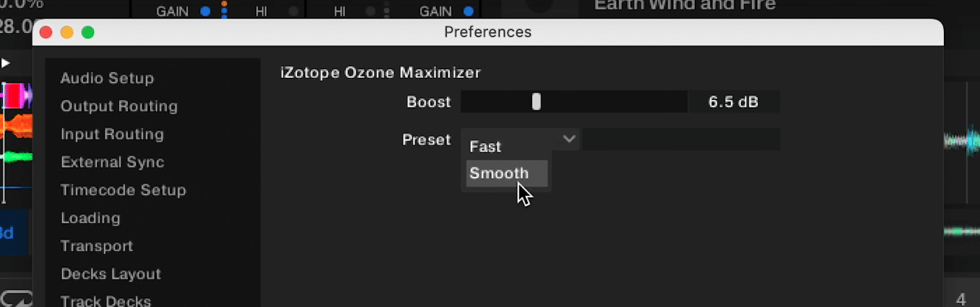Image resolution: width=980 pixels, height=307 pixels.
Task: Click the loop icon at bottom left
Action: coord(17,300)
